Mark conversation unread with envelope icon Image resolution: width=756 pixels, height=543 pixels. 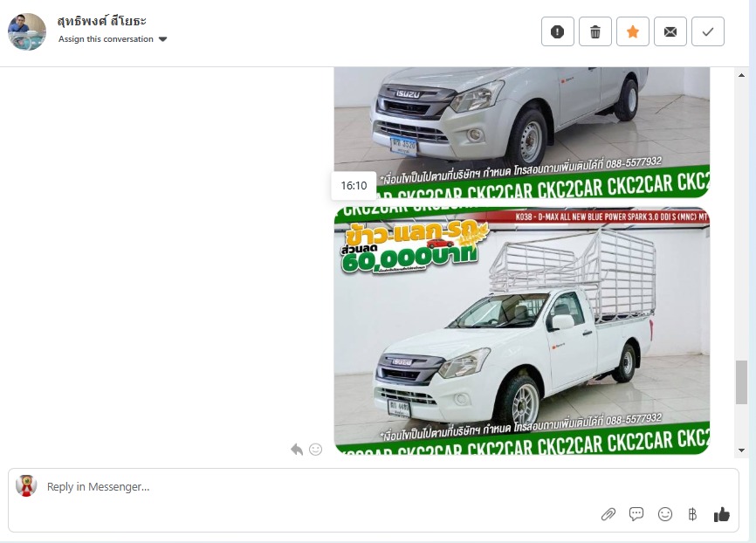coord(670,31)
